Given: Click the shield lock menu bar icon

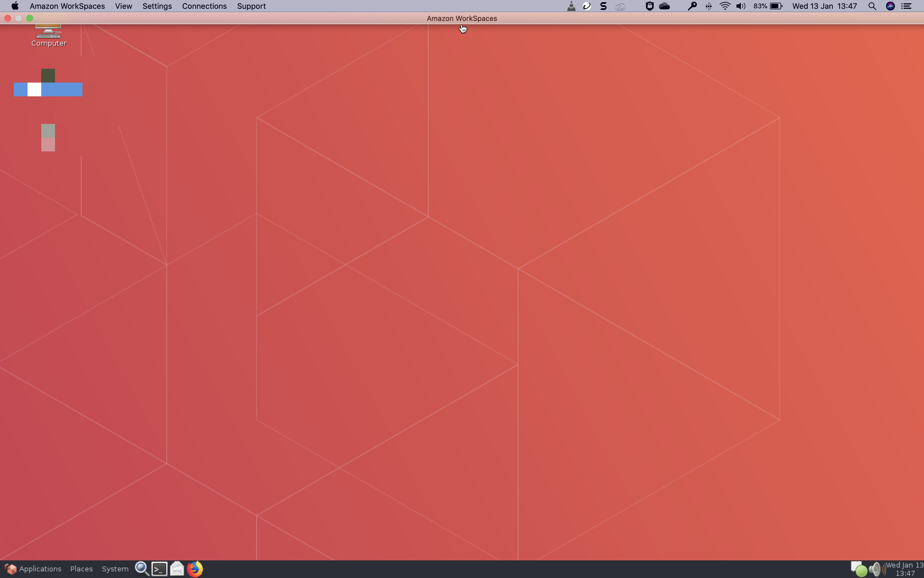Looking at the screenshot, I should (650, 6).
